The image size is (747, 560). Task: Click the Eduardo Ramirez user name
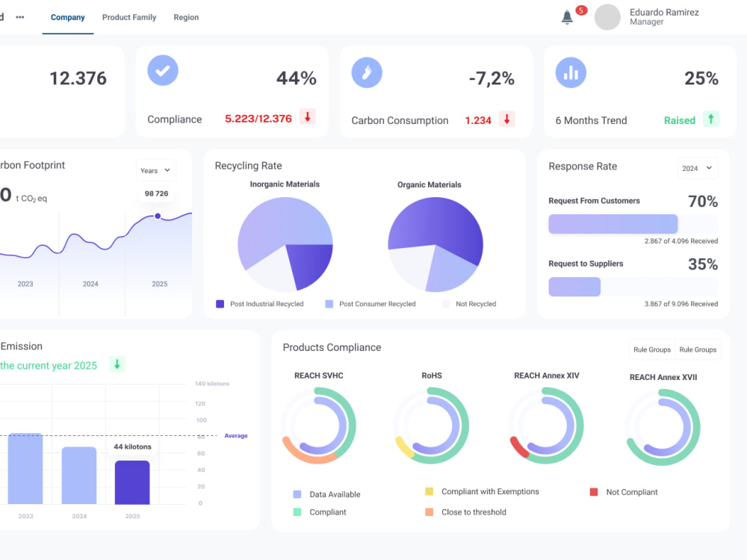[x=664, y=13]
